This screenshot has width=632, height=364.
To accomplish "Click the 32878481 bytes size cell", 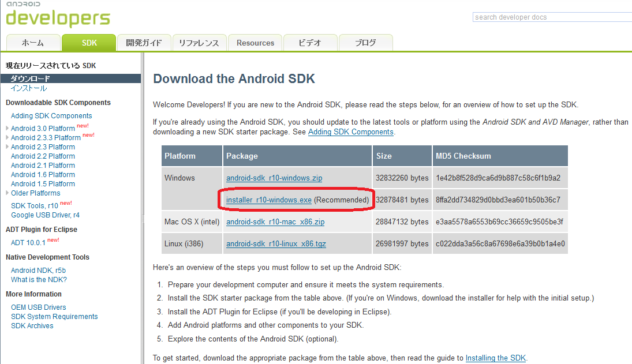I will click(402, 200).
